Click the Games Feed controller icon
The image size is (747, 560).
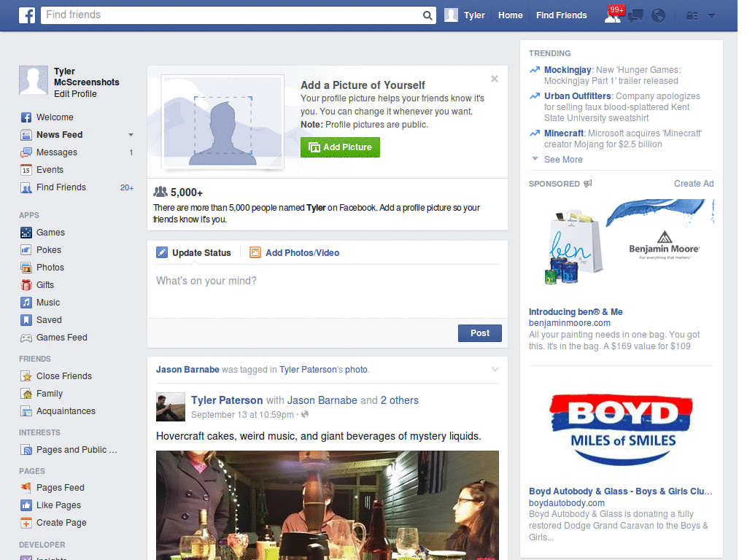point(26,338)
